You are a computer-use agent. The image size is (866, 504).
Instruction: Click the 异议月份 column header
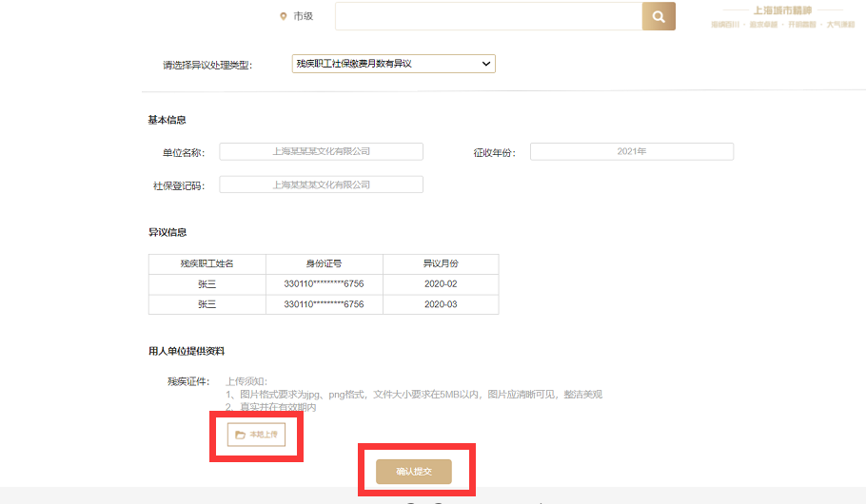coord(440,263)
